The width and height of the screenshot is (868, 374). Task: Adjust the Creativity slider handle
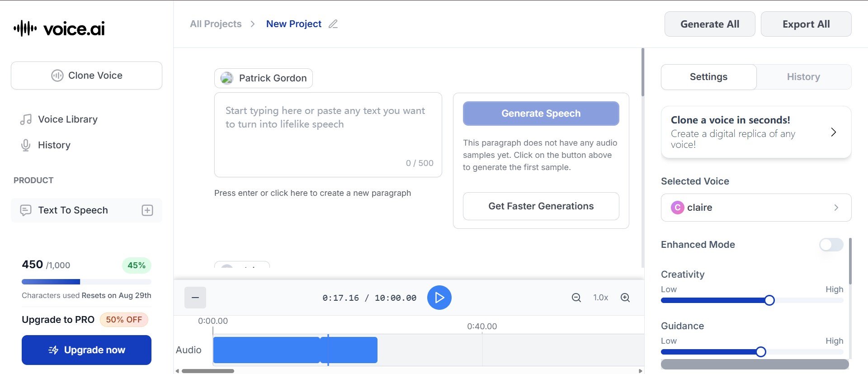point(769,300)
